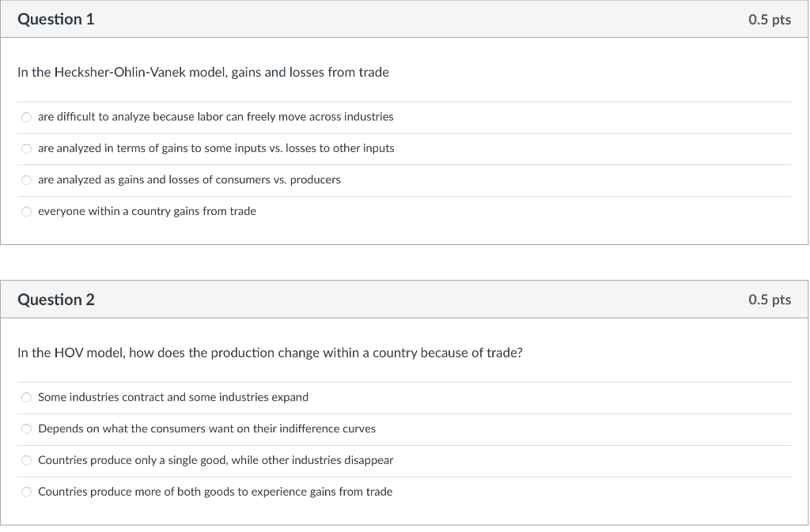Select radio for 'are difficult to analyze because labor' answer
Image resolution: width=810 pixels, height=532 pixels.
coord(26,117)
